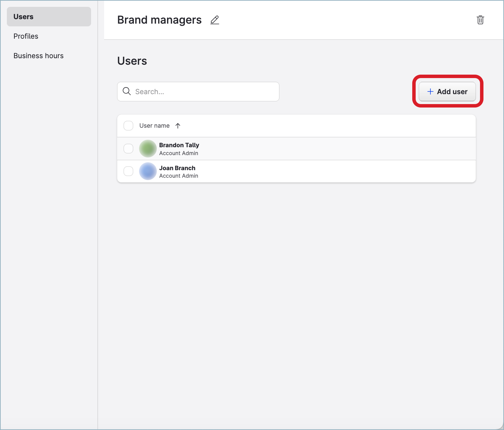Image resolution: width=504 pixels, height=430 pixels.
Task: Check the box for Brandon Tally
Action: click(x=128, y=149)
